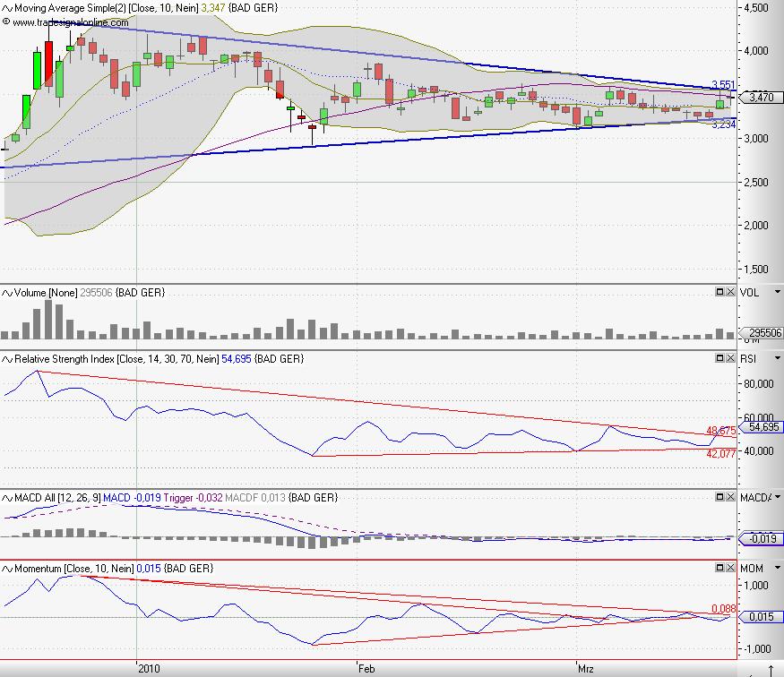
Task: Maximize the Relative Strength Index pane
Action: (x=719, y=358)
